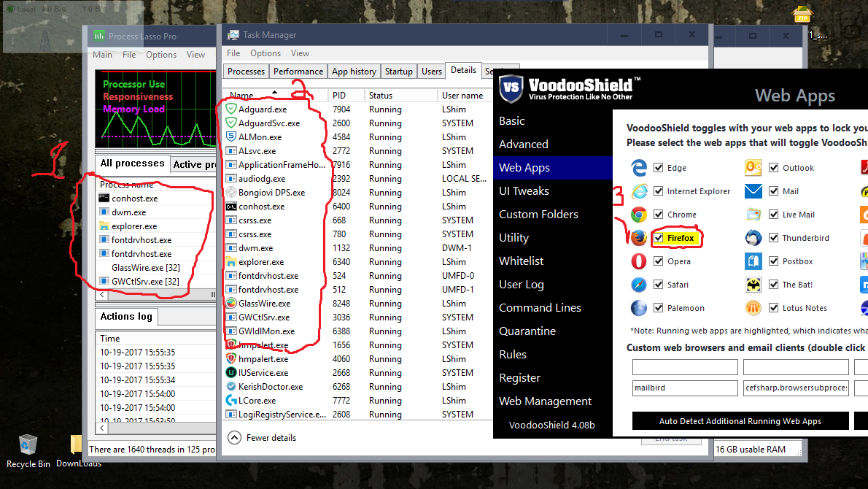
Task: Select conhost.exe in Process Lasso list
Action: (155, 199)
